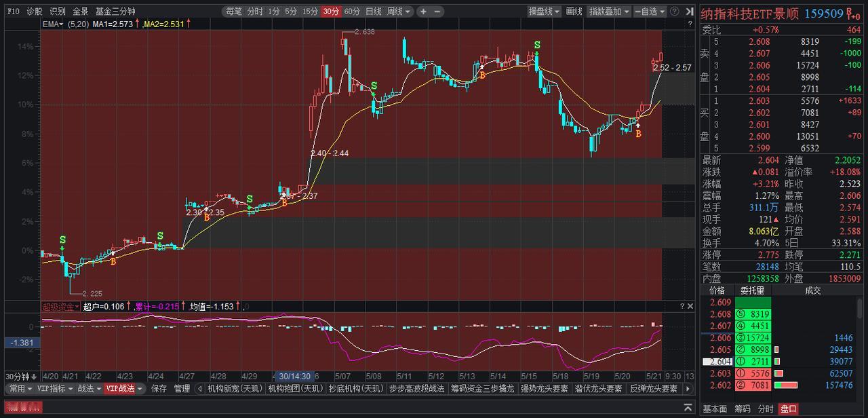Click the red circled 1 buy order marker
This screenshot has height=418, width=868.
(742, 373)
